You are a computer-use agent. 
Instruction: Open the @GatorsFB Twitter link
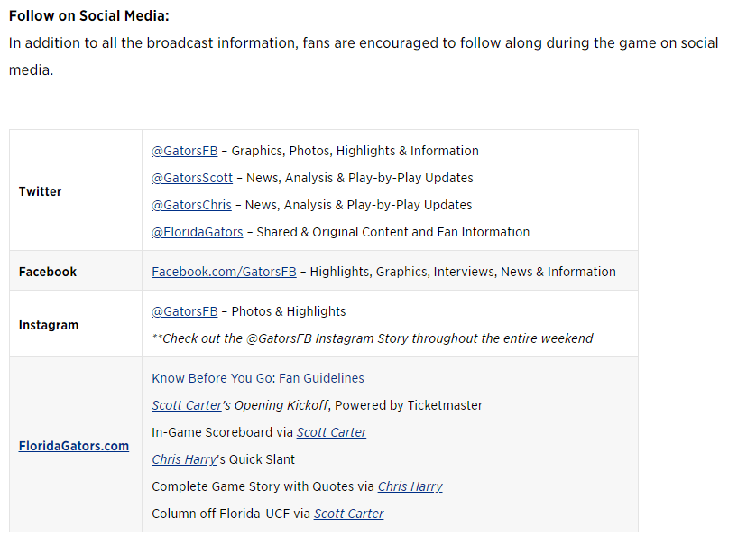coord(185,151)
